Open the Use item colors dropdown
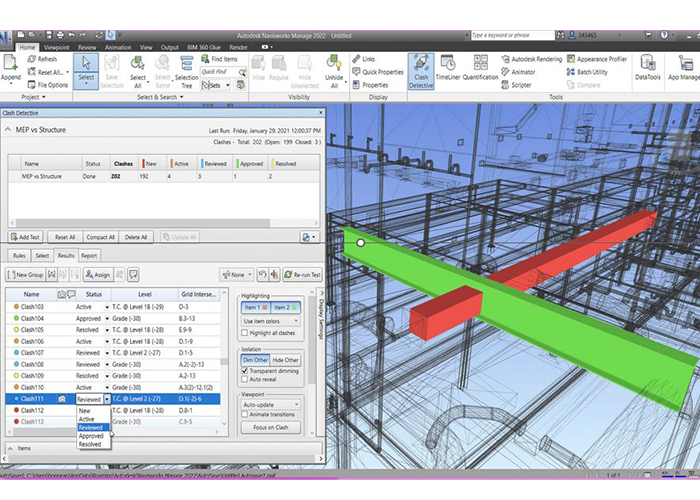The height and width of the screenshot is (500, 700). [x=271, y=321]
